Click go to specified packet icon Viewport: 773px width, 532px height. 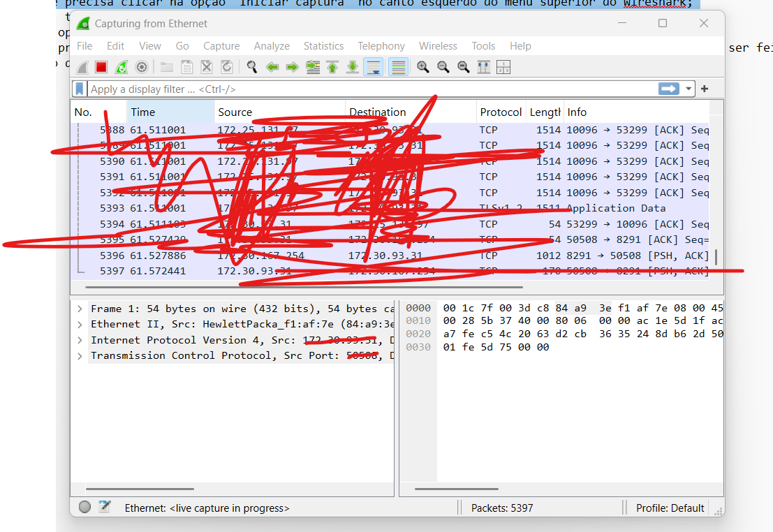313,67
